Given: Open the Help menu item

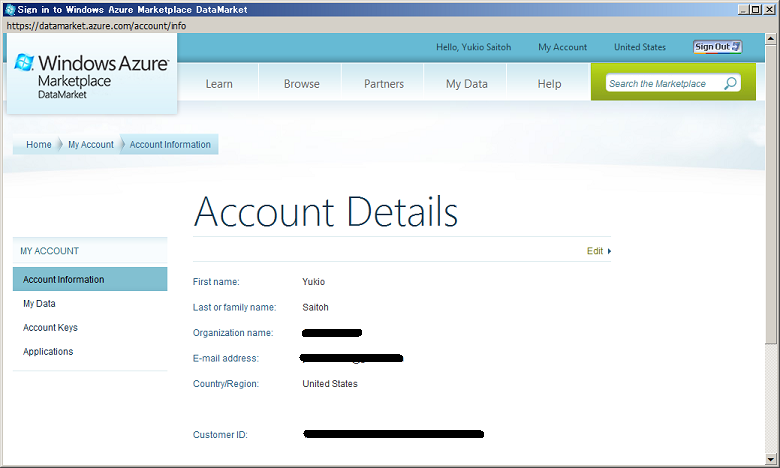Looking at the screenshot, I should point(549,84).
